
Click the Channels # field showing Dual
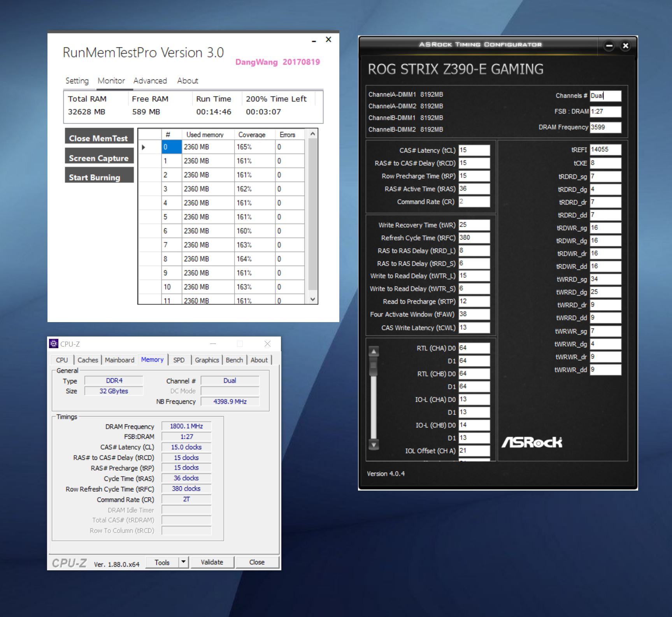coord(605,96)
